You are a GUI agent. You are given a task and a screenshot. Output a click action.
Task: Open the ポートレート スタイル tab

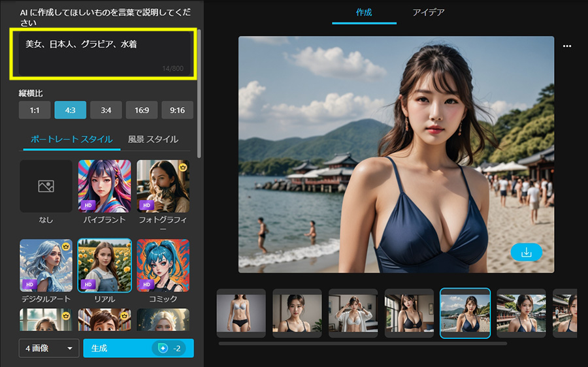(x=72, y=139)
